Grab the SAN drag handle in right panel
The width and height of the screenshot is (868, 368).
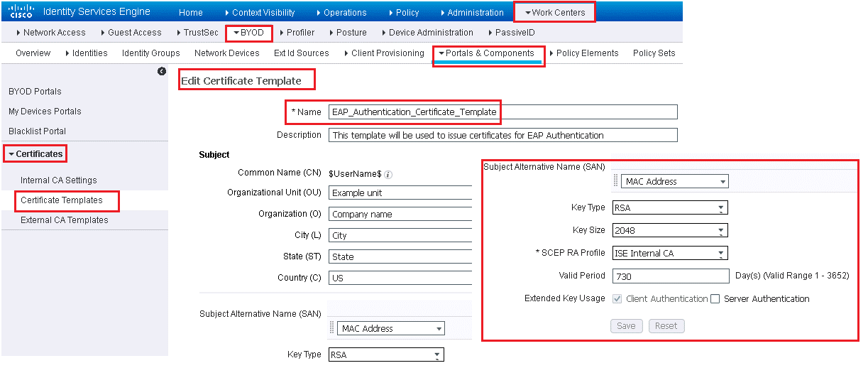tap(616, 181)
